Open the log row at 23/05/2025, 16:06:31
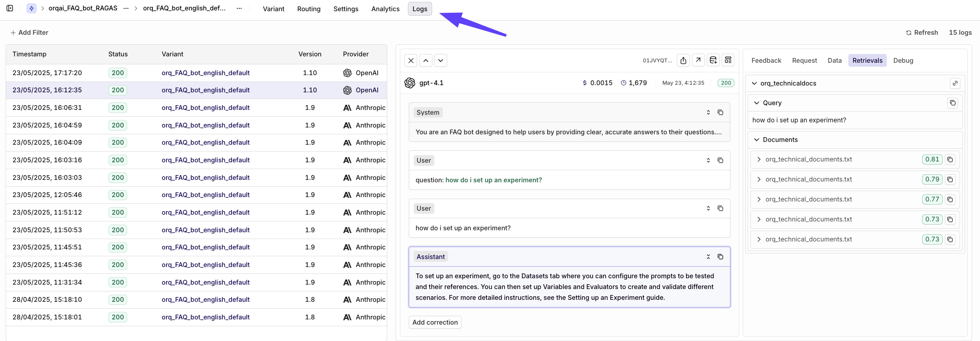 (196, 108)
